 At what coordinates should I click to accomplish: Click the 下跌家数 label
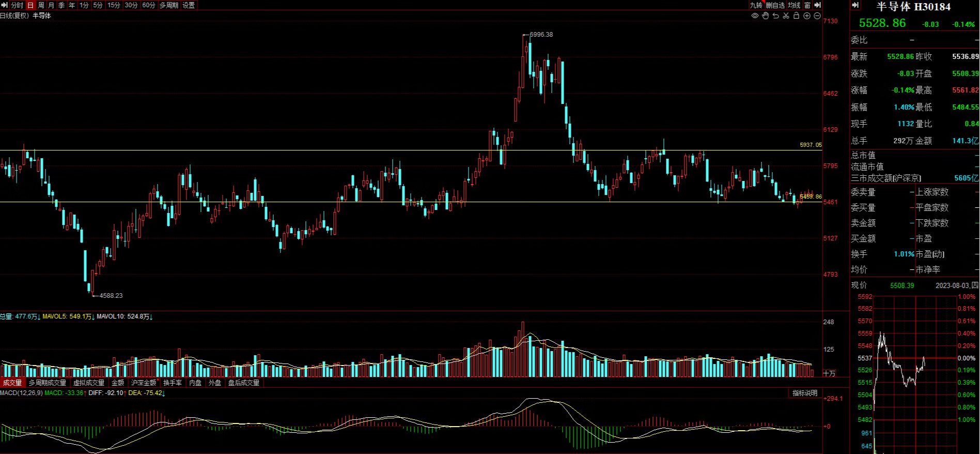(932, 223)
